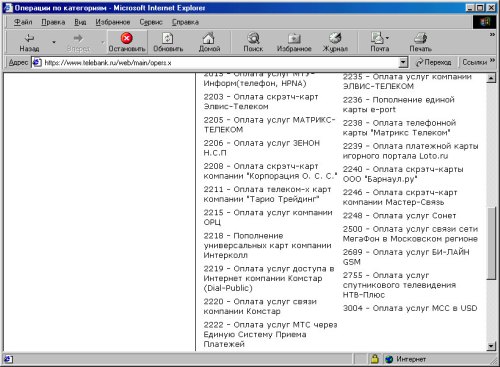Open the Избранное menu
The image size is (500, 367).
(113, 22)
